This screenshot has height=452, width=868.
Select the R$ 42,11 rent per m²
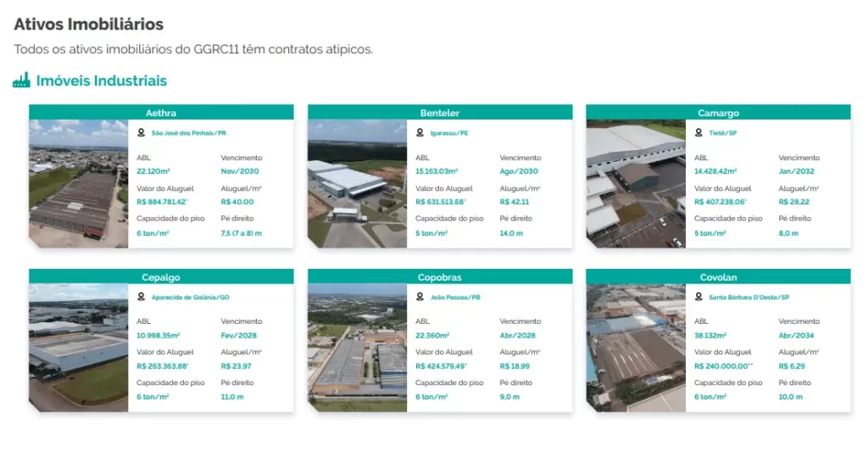click(515, 202)
